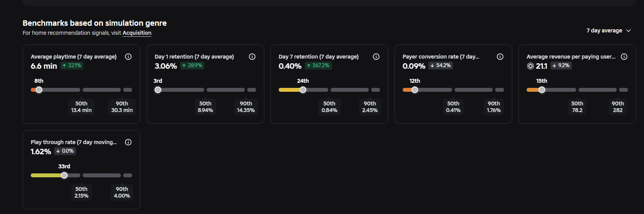Click the Robux currency icon beside 21.1
The image size is (644, 214).
pyautogui.click(x=530, y=66)
